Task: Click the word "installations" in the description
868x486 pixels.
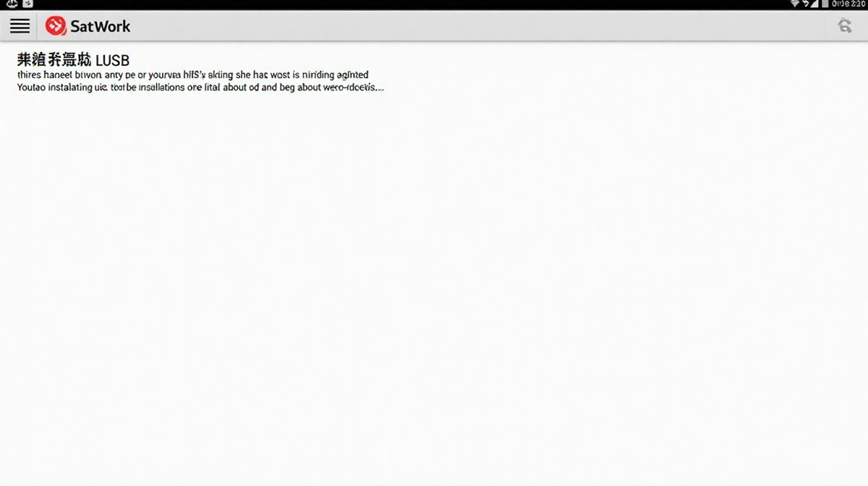Action: 168,88
